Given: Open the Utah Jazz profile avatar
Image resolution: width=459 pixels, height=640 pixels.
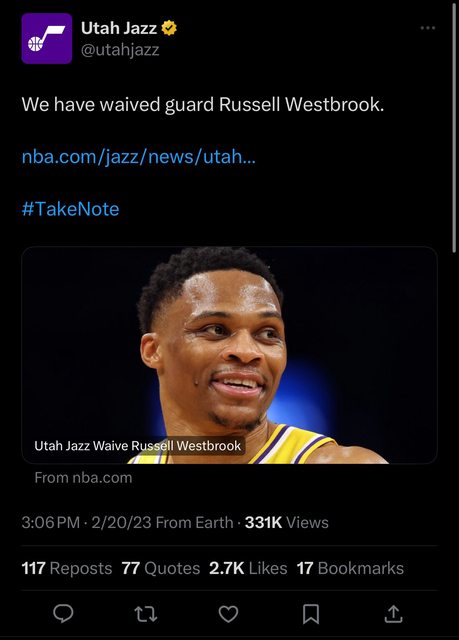Looking at the screenshot, I should (x=47, y=38).
